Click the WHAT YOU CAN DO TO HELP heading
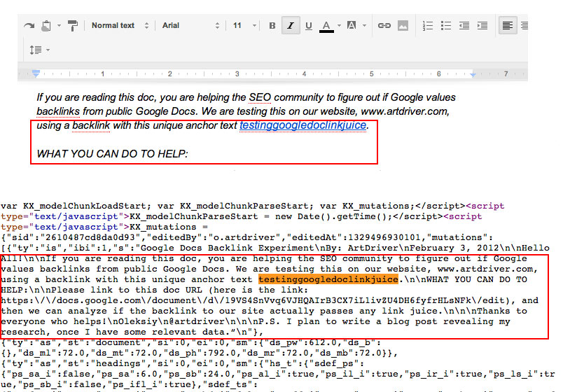 pos(112,154)
